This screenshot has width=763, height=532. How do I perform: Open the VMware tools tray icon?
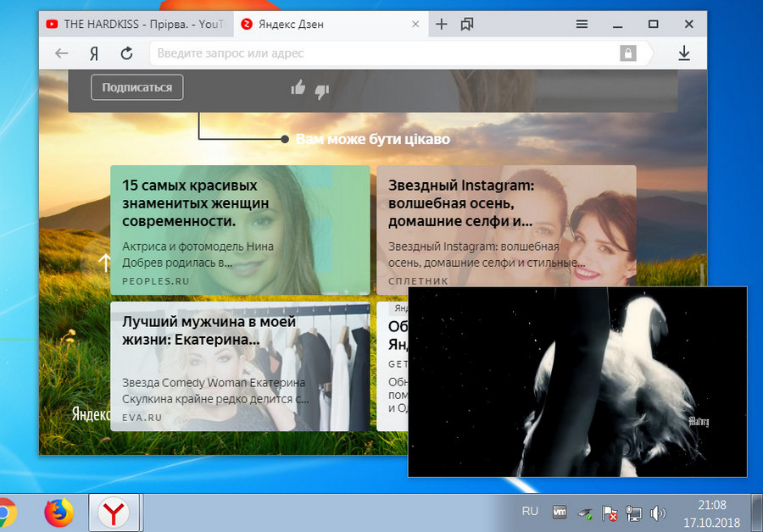point(560,512)
